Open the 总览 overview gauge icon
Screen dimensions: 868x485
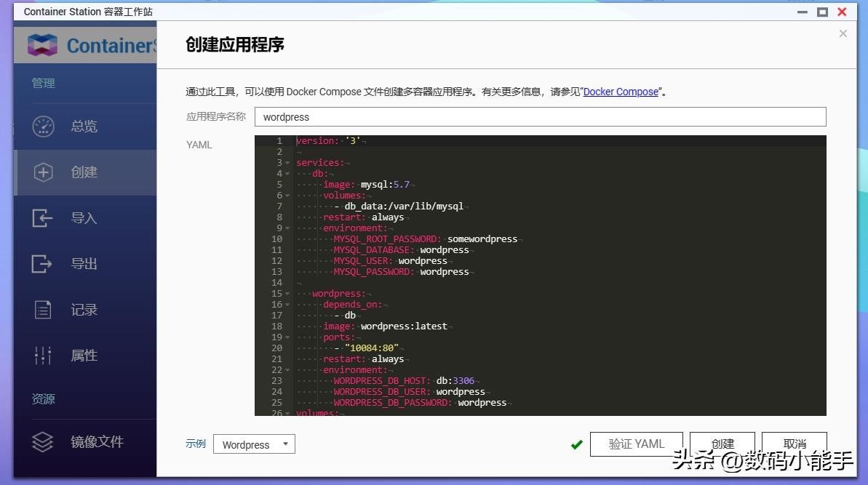click(44, 127)
